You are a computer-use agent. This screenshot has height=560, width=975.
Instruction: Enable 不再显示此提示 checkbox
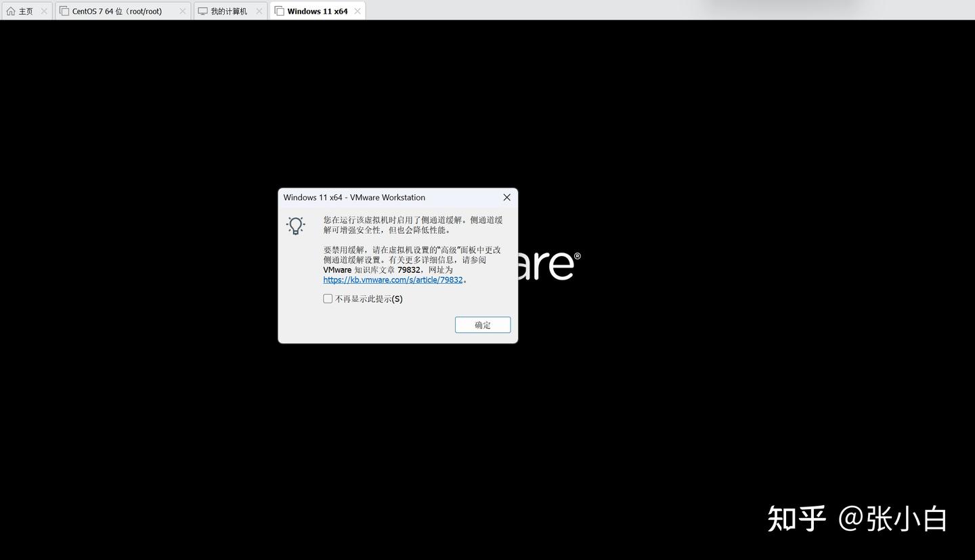[328, 299]
